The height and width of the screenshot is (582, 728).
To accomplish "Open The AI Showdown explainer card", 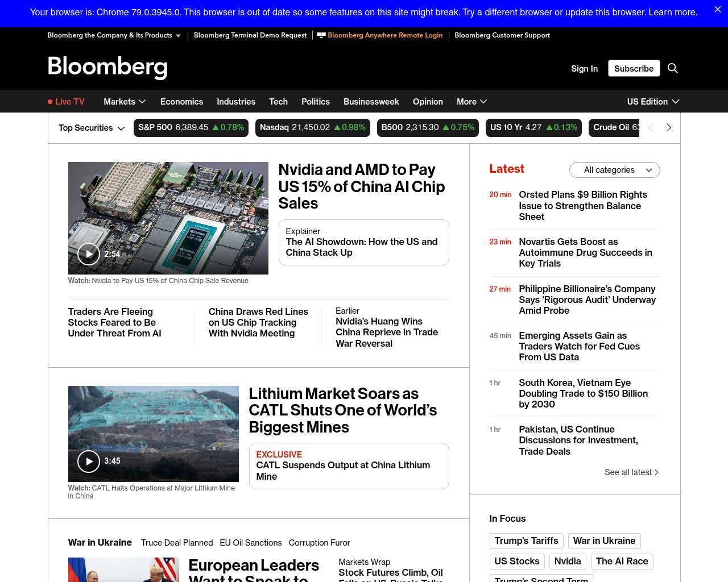I will point(364,242).
